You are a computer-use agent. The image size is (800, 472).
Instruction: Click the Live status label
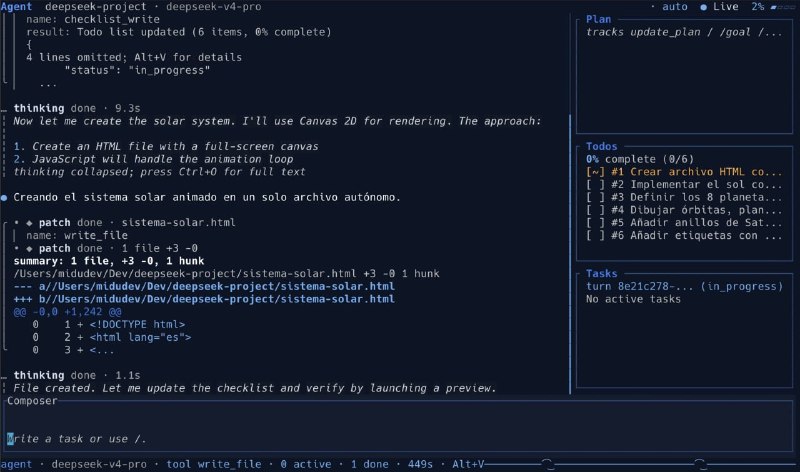[x=726, y=7]
